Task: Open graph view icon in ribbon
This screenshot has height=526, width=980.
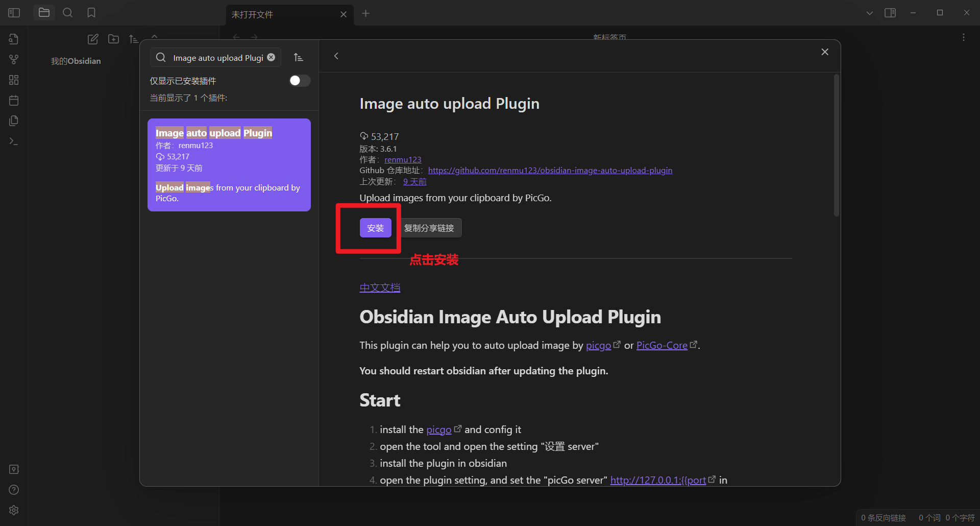Action: (x=14, y=60)
